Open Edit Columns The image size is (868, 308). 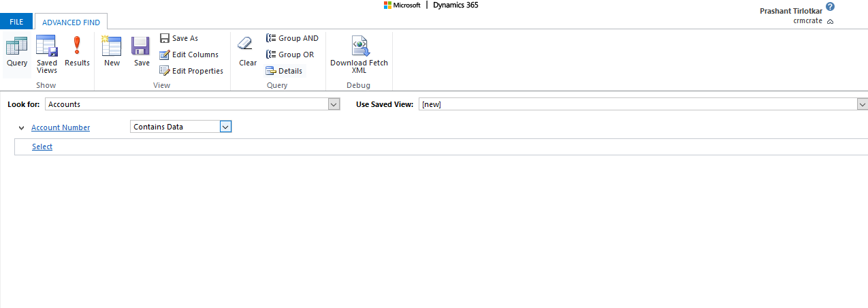click(x=189, y=55)
